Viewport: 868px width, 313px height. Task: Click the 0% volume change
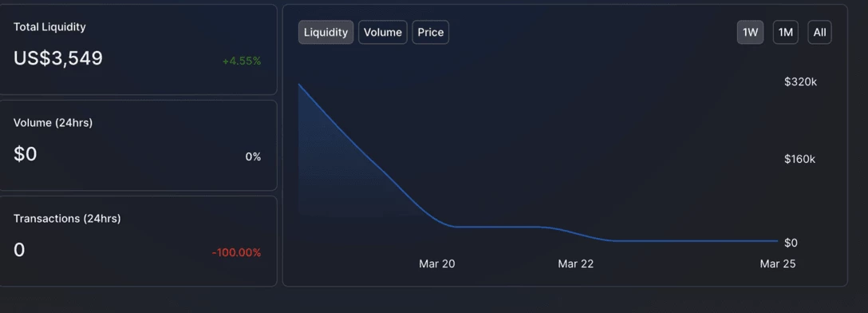click(253, 156)
